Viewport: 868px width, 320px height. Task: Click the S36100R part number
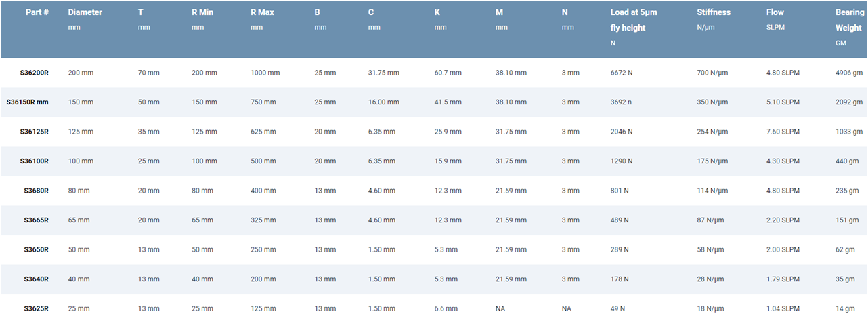coord(33,161)
